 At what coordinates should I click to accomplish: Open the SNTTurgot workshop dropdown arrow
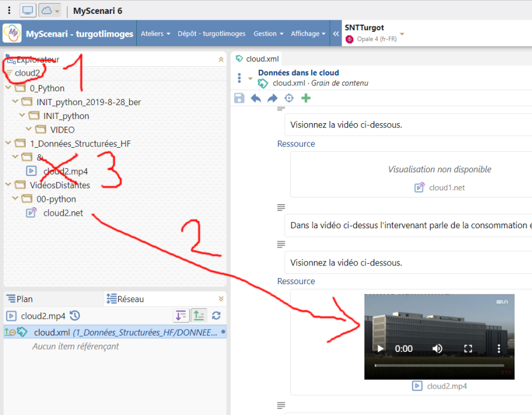click(402, 34)
